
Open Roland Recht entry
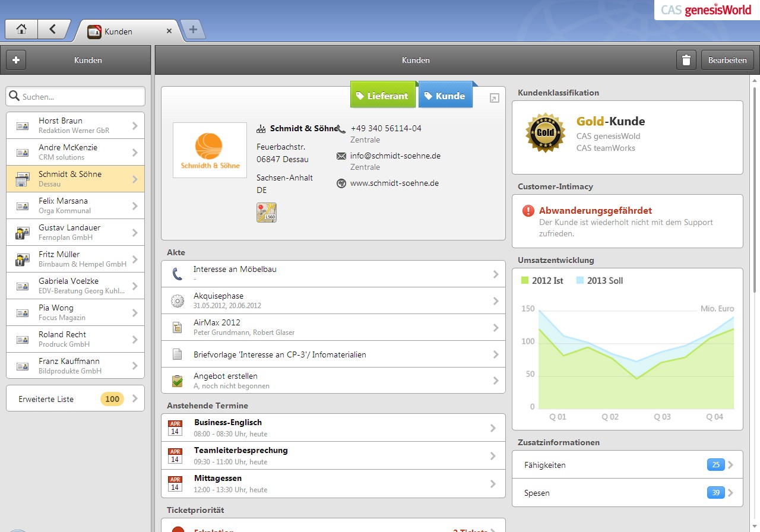click(x=75, y=339)
